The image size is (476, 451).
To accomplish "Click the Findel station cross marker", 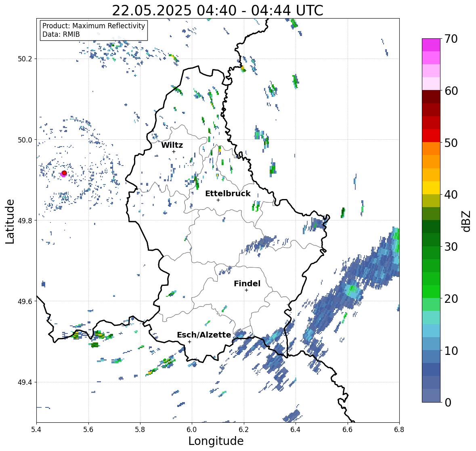I will tap(247, 290).
